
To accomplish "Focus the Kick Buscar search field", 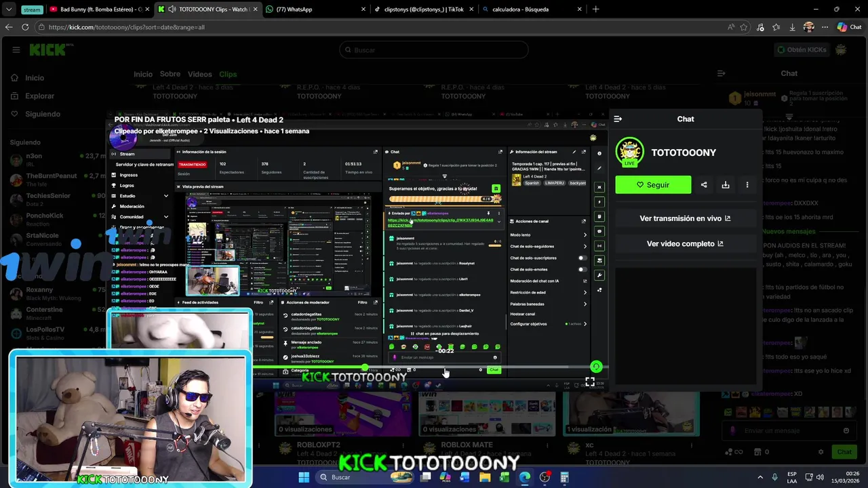I will (434, 49).
